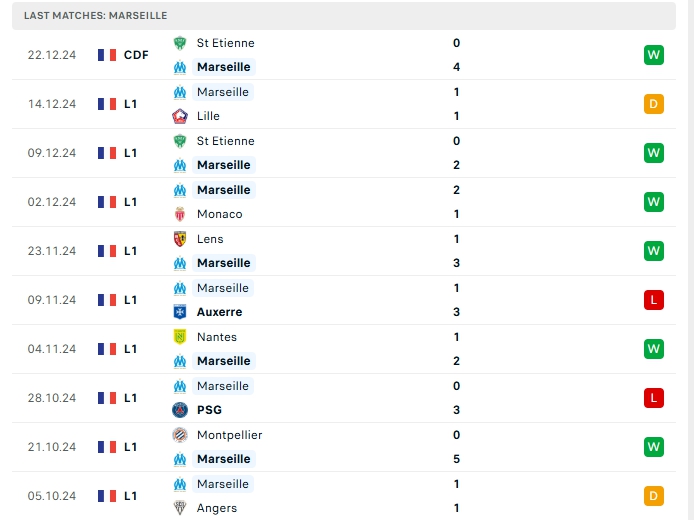Screen dimensions: 694x520
Task: Select the Last Matches: Marseille header
Action: click(96, 16)
